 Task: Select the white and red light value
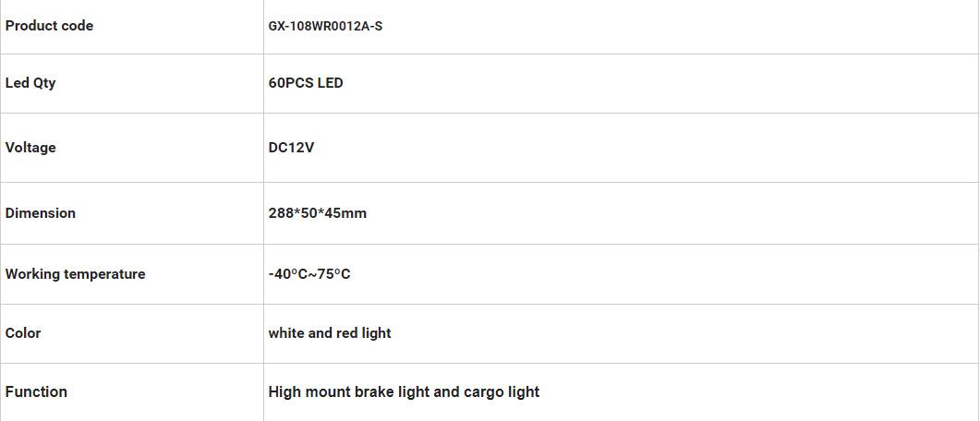point(330,333)
